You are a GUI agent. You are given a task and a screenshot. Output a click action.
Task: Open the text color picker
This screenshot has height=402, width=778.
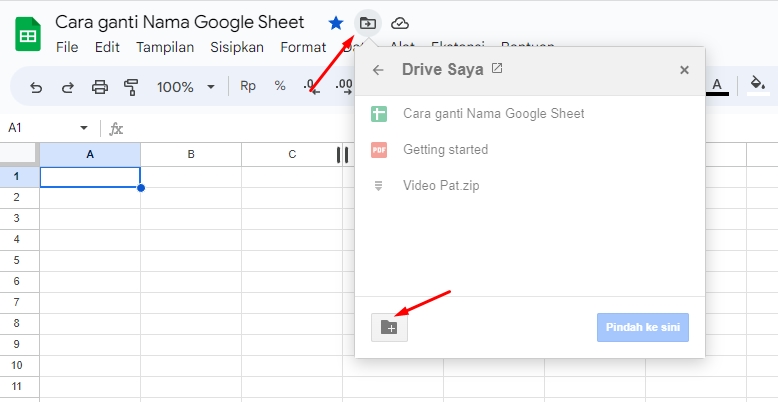[x=716, y=86]
